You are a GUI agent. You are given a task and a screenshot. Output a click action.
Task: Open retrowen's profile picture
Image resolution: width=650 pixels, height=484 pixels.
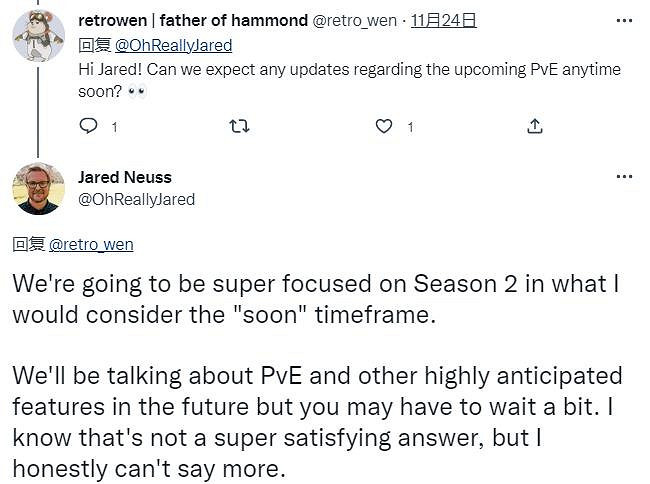pos(38,35)
